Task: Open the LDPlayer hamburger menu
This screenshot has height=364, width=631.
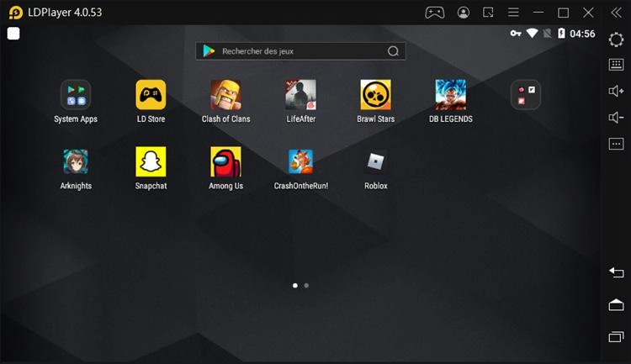Action: [x=513, y=13]
